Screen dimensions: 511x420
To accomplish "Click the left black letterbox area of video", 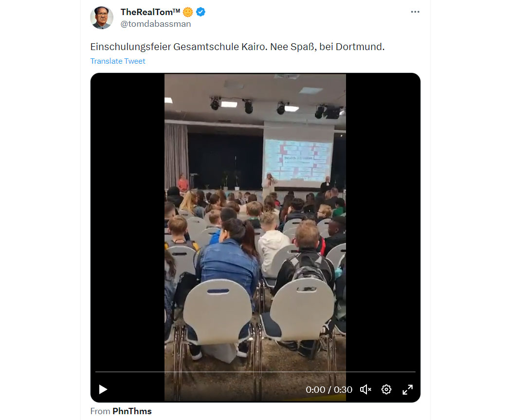I will tap(128, 221).
